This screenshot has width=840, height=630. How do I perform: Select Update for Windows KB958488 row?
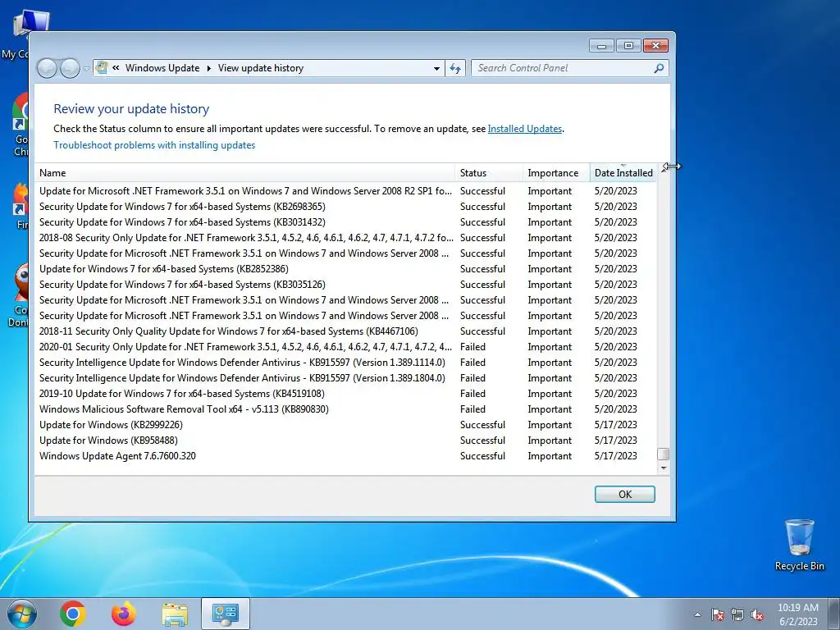[x=345, y=441]
